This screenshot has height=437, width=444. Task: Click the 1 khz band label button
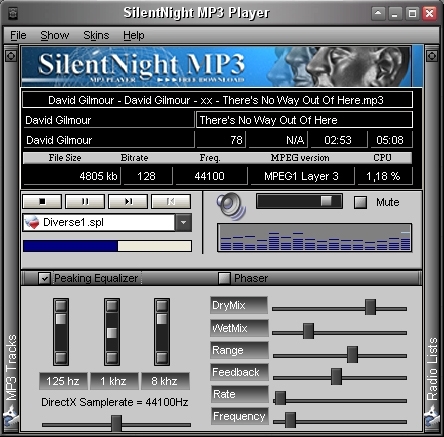(114, 381)
